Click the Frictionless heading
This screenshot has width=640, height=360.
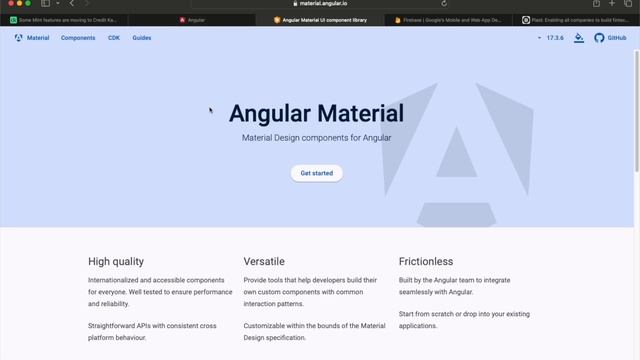point(426,262)
